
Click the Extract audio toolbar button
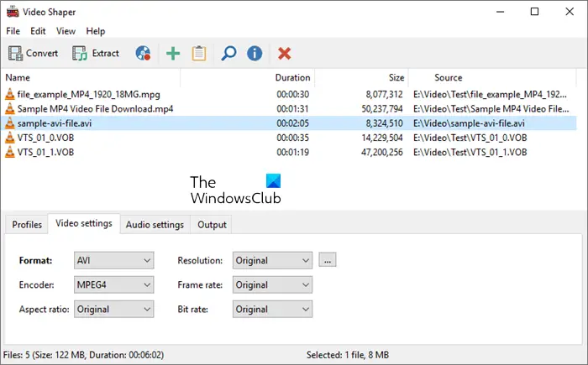pos(96,54)
